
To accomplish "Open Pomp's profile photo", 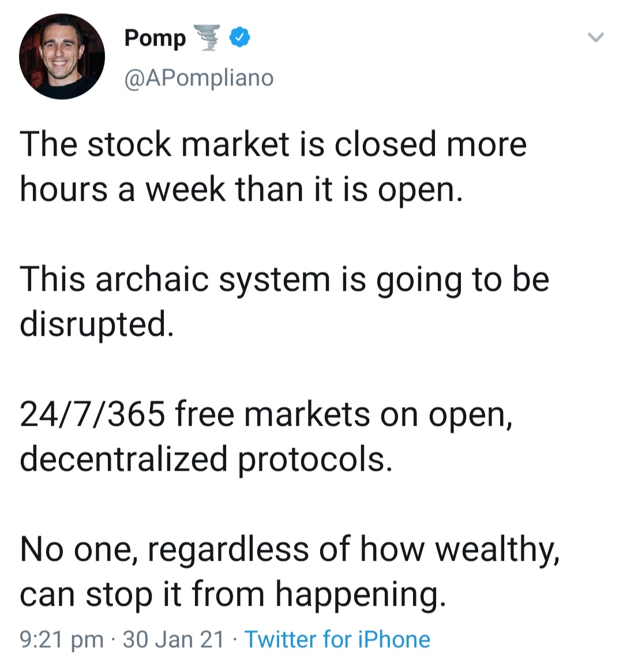I will [x=62, y=57].
